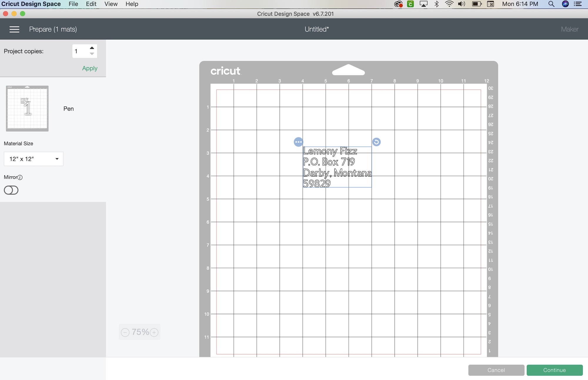Increase project copies with up arrow
The height and width of the screenshot is (380, 588).
coord(92,48)
